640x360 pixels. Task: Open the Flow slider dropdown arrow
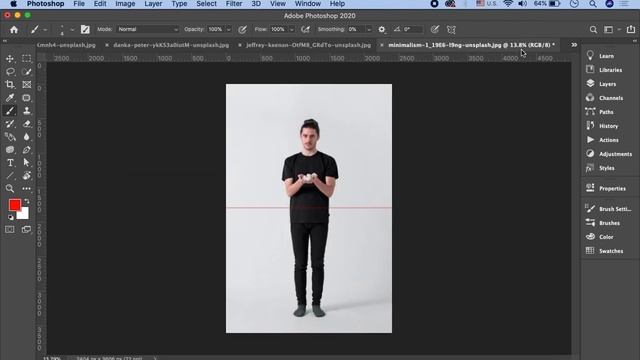pyautogui.click(x=291, y=29)
